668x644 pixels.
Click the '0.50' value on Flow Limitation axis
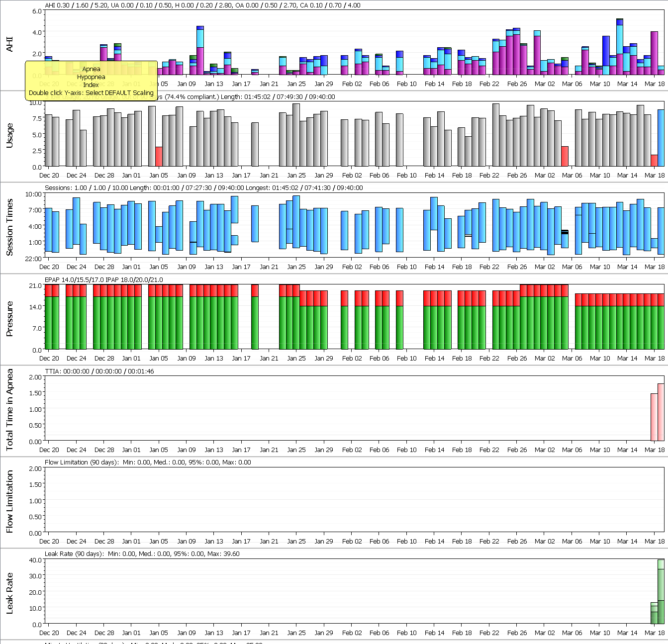click(x=35, y=517)
